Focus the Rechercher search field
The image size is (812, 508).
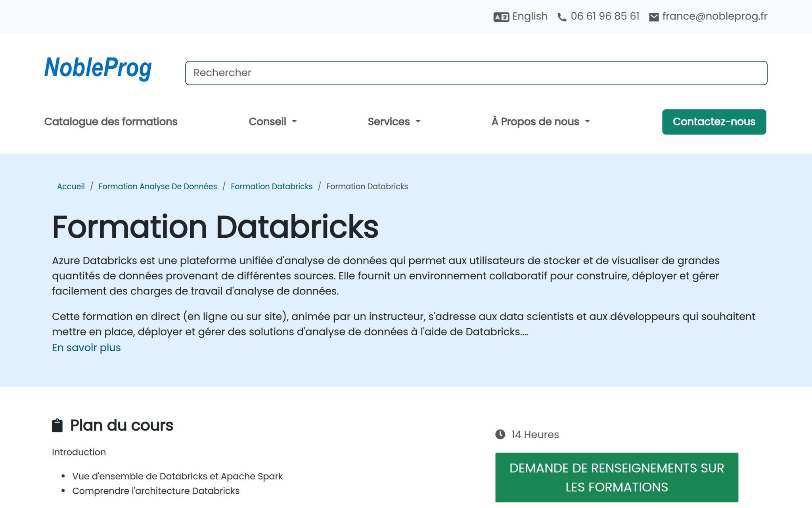coord(476,73)
